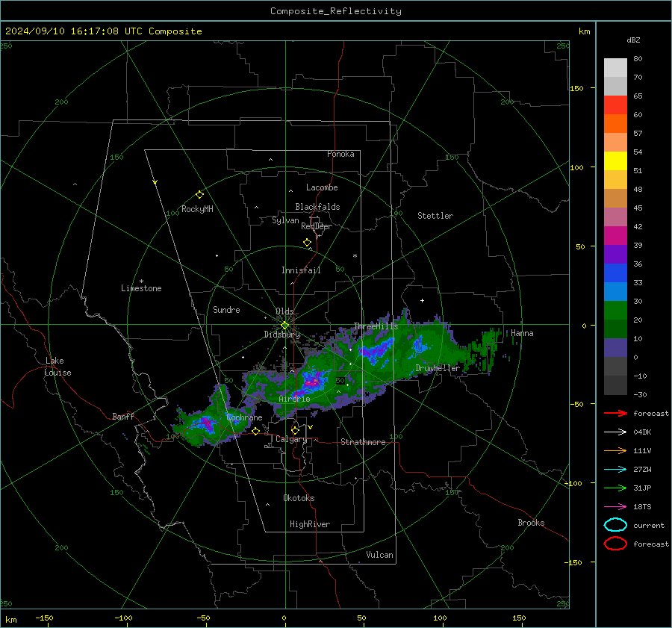The width and height of the screenshot is (672, 628).
Task: Click the cyan current ellipse icon
Action: pos(615,525)
